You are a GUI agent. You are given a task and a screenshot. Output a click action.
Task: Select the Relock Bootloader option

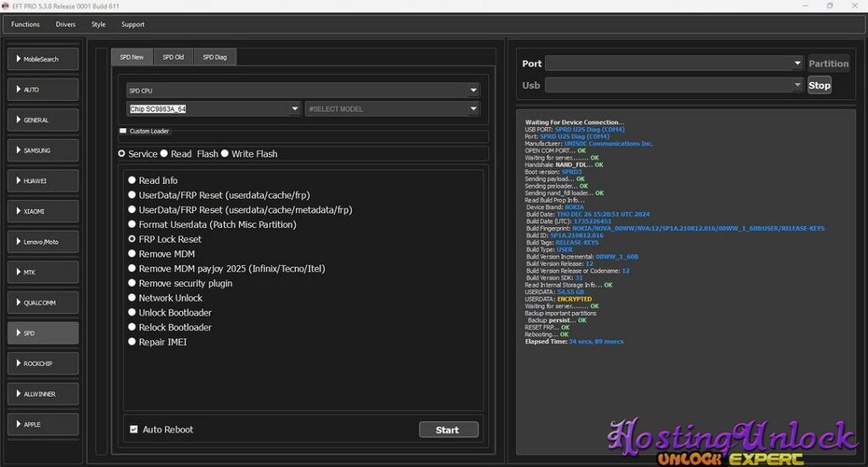[132, 327]
